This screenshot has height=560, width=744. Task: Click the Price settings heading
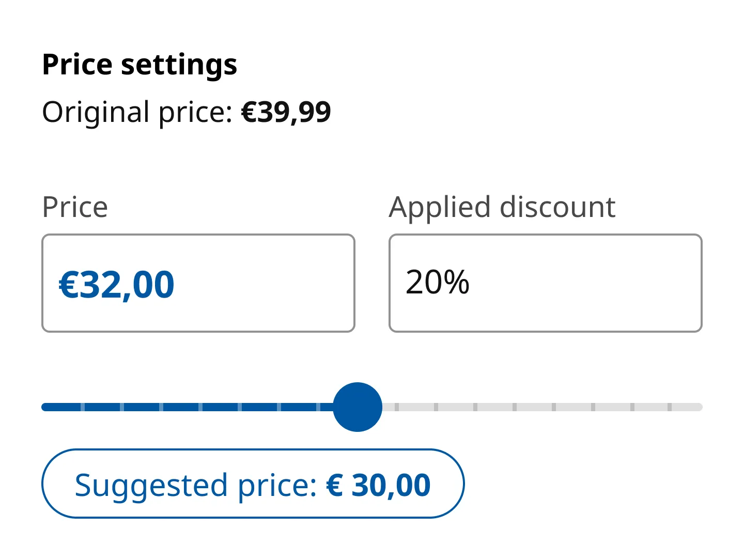pos(139,64)
